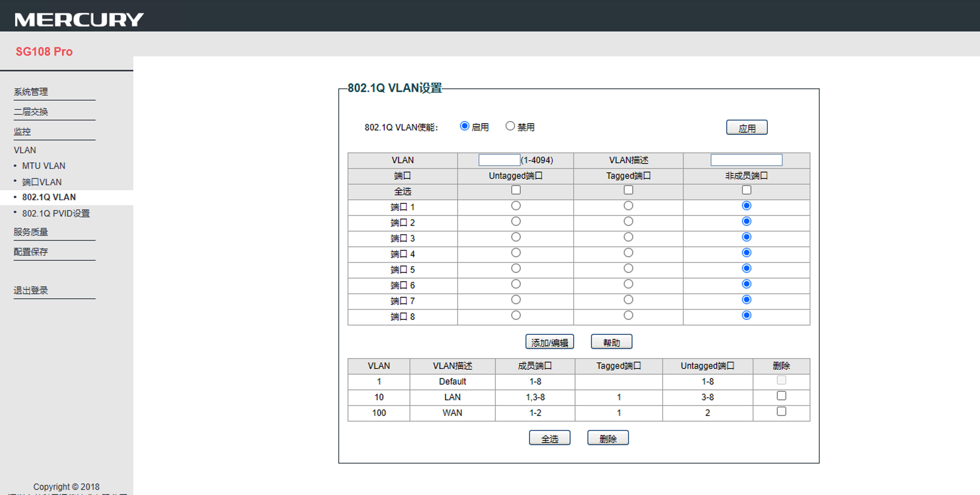Set 端口 7 as 非成员端口
980x495 pixels.
747,300
